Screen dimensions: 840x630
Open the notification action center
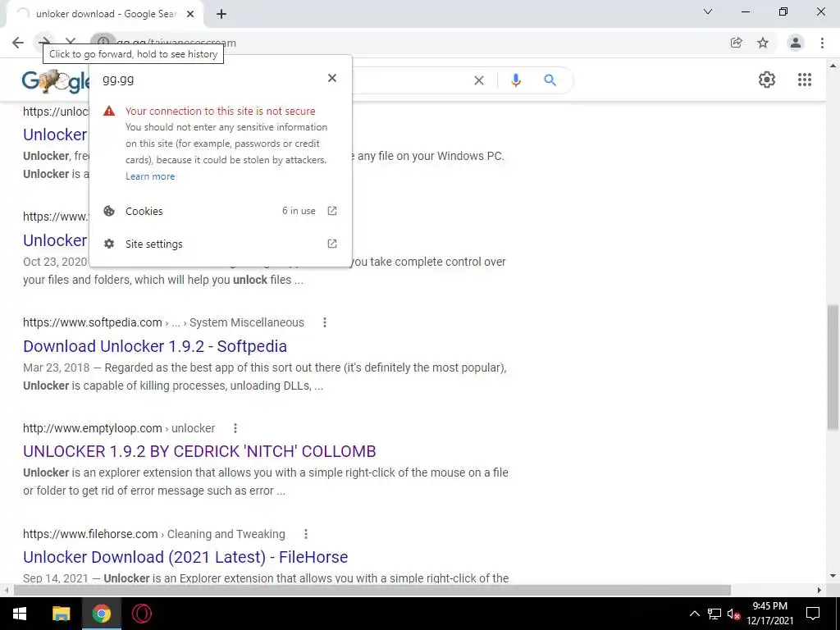813,614
